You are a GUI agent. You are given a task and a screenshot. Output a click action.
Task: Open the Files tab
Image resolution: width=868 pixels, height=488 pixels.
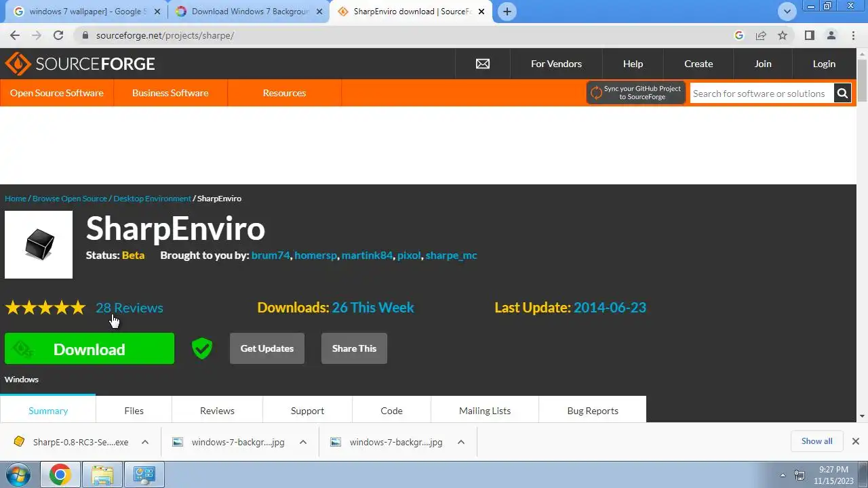[x=134, y=411]
